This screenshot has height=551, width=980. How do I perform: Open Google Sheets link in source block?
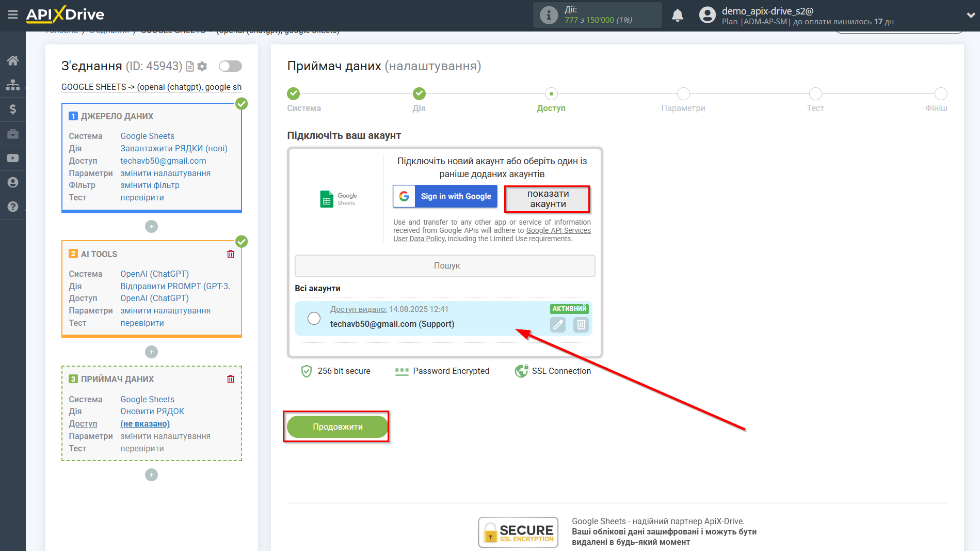point(147,136)
